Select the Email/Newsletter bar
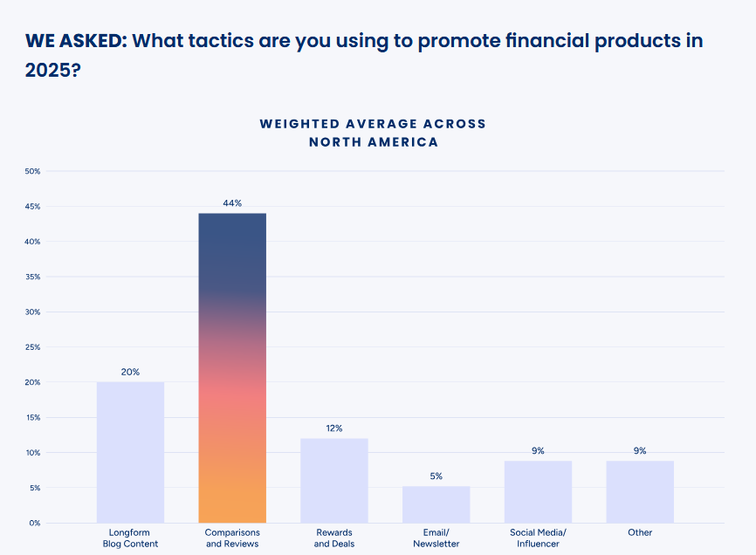Screen dimensions: 756x555 coord(436,504)
